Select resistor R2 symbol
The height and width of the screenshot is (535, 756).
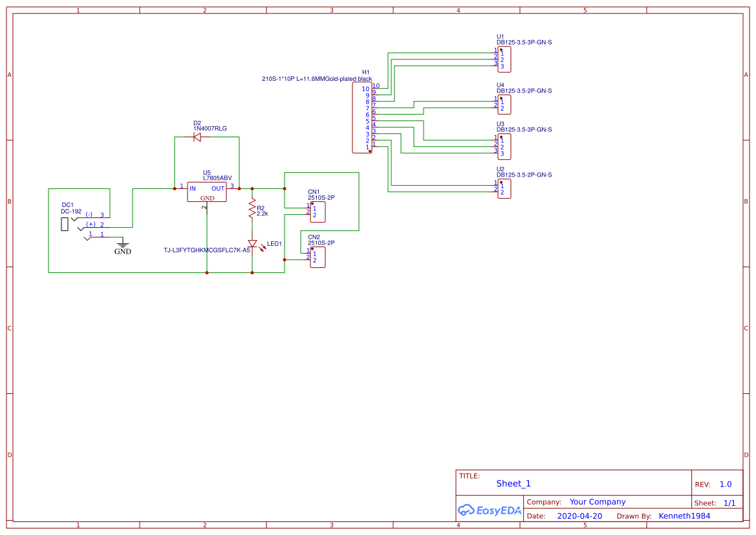(x=252, y=207)
